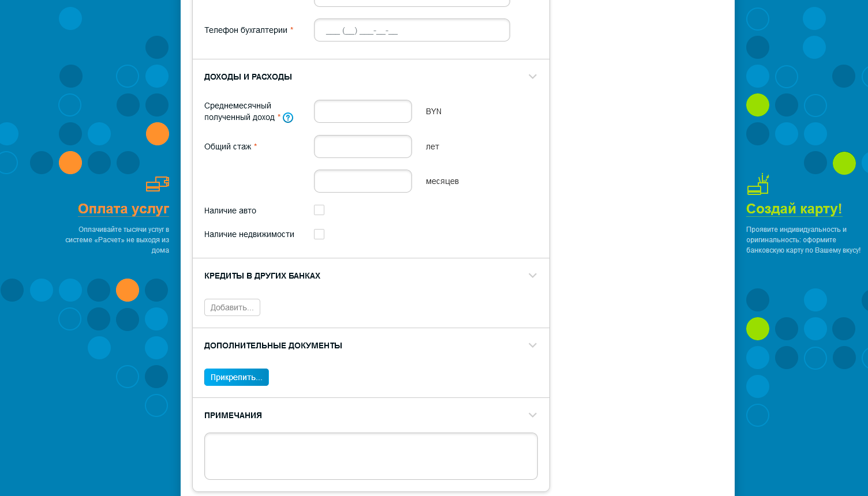Image resolution: width=868 pixels, height=496 pixels.
Task: Click the work experience months field
Action: (363, 181)
